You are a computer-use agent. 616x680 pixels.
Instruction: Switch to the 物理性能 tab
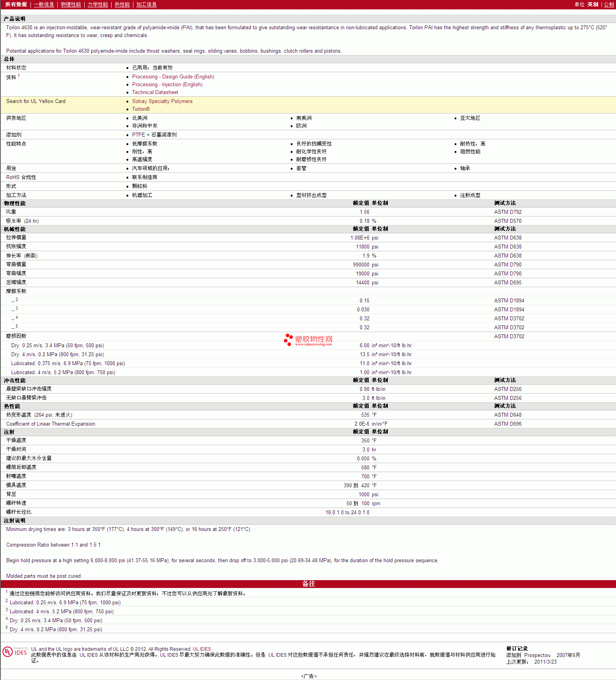click(71, 5)
